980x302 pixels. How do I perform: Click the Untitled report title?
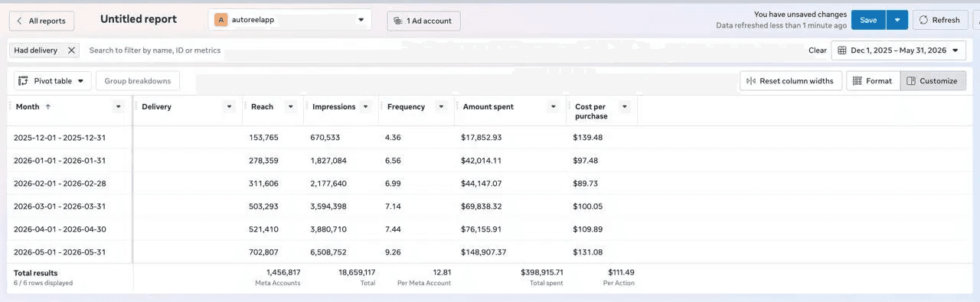(139, 19)
